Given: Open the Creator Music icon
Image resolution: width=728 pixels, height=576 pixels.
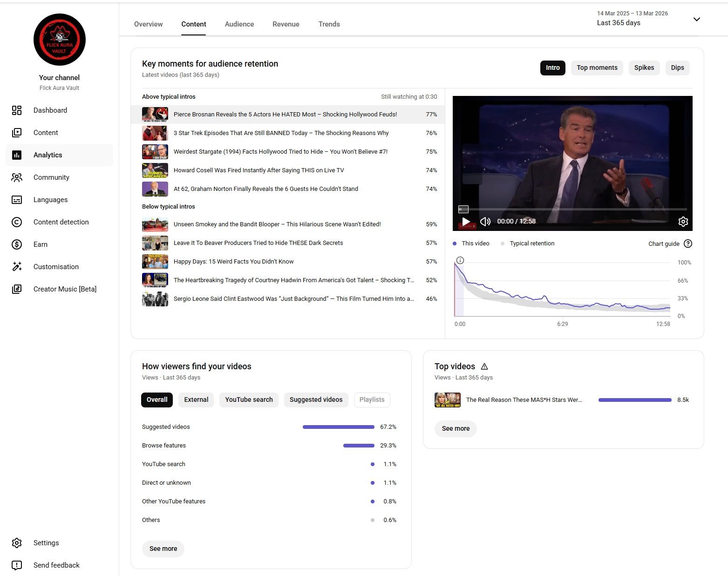Looking at the screenshot, I should (17, 289).
